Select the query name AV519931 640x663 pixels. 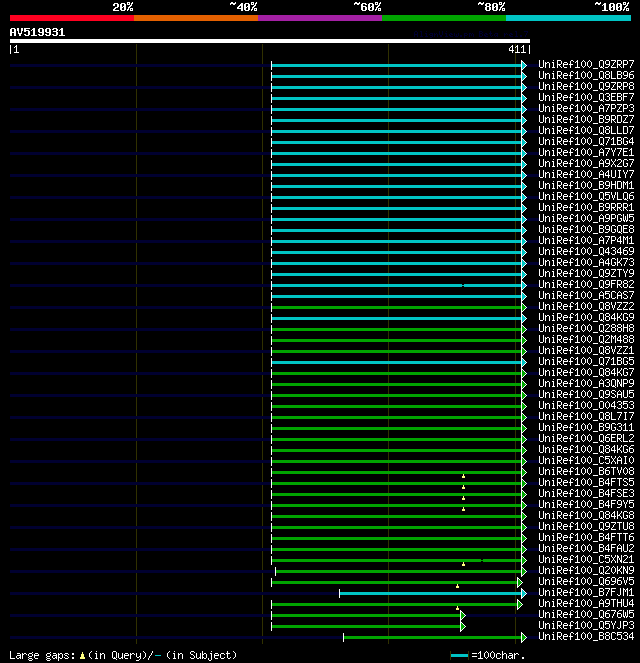click(x=37, y=32)
